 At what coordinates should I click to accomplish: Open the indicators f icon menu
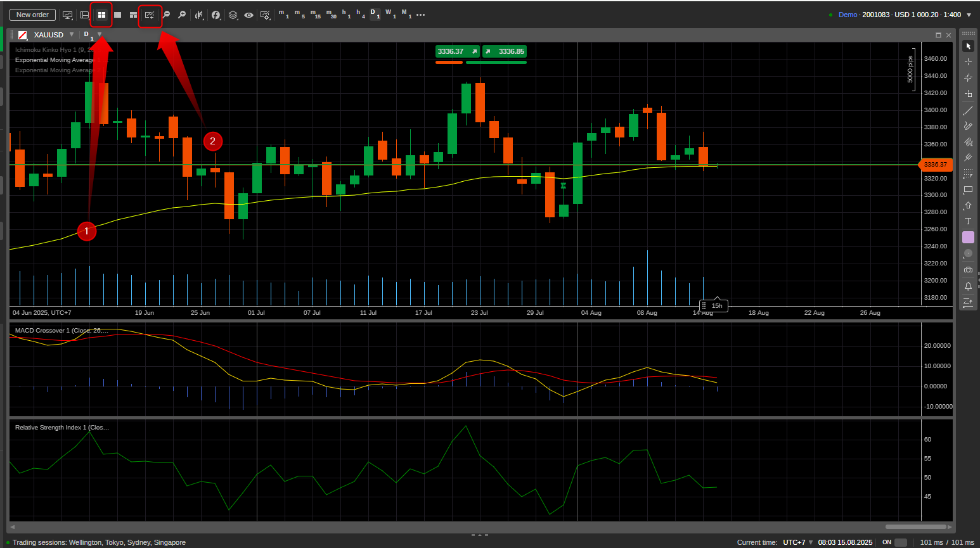tap(216, 15)
